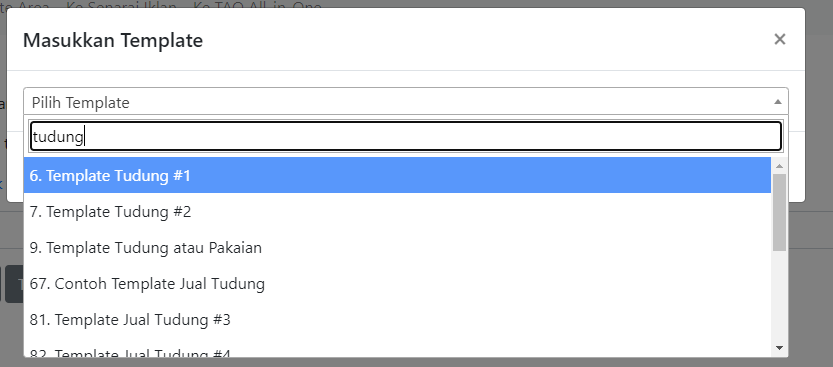This screenshot has width=833, height=367.
Task: Choose '7. Template Tudung #2' from list
Action: tap(397, 211)
